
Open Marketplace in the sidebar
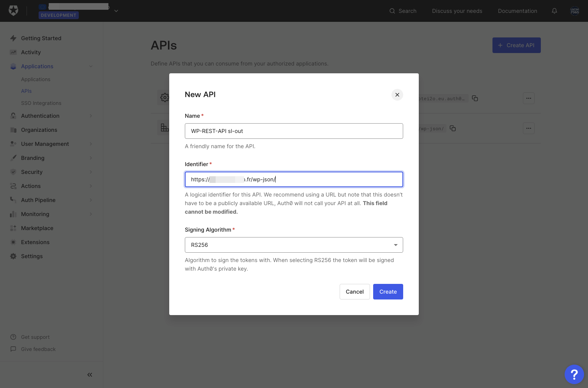coord(37,228)
